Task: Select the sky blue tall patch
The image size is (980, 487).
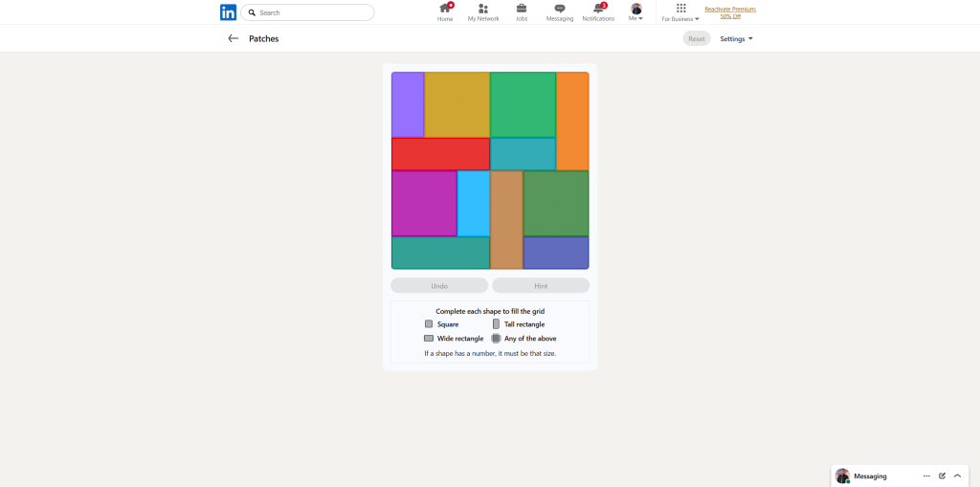Action: (474, 203)
